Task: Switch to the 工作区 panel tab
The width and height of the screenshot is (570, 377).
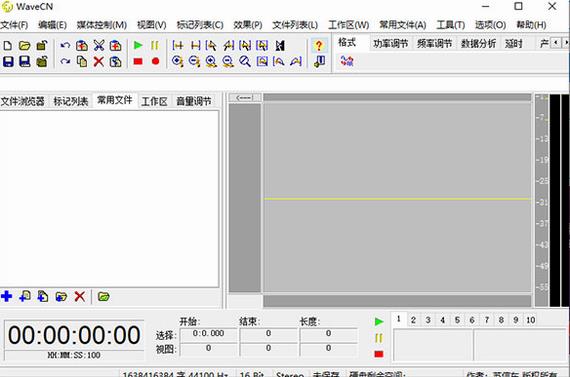Action: (x=154, y=101)
